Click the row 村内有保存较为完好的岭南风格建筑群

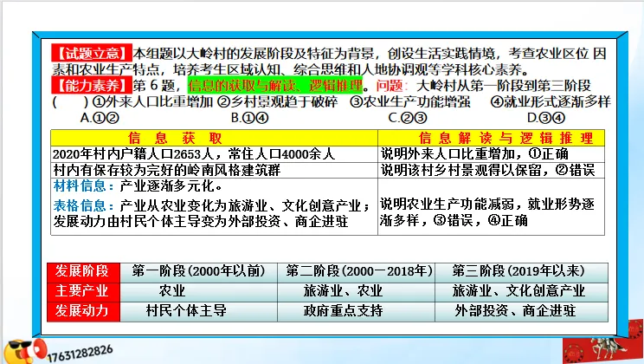click(x=214, y=170)
